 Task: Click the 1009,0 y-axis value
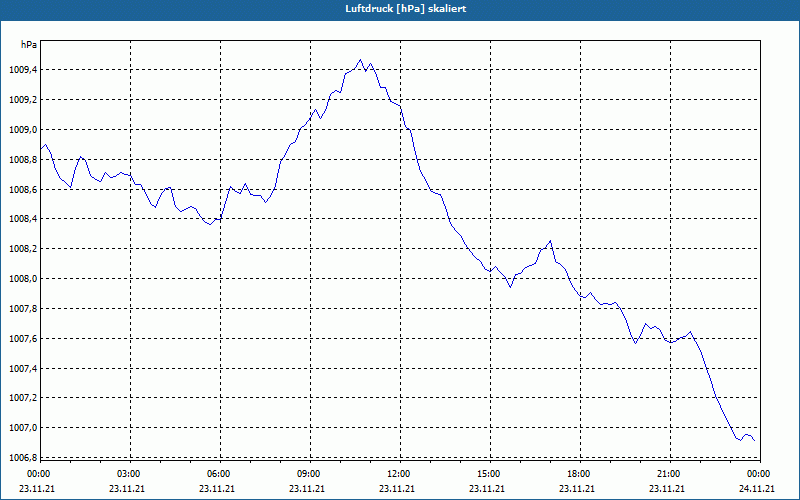23,130
